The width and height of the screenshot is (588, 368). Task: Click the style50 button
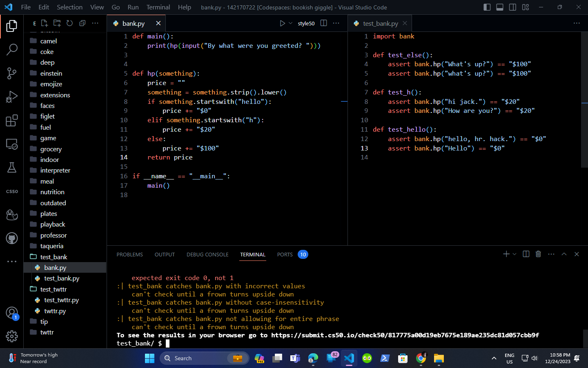(x=306, y=24)
